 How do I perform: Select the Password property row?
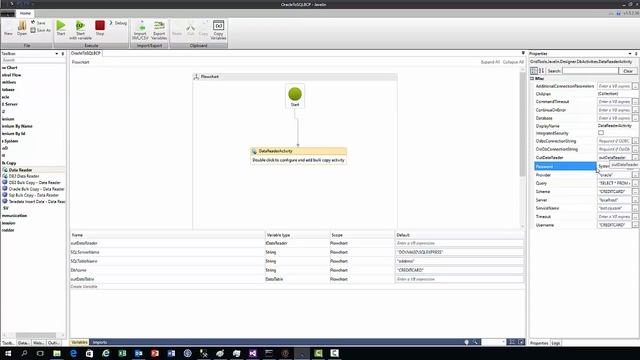[565, 166]
